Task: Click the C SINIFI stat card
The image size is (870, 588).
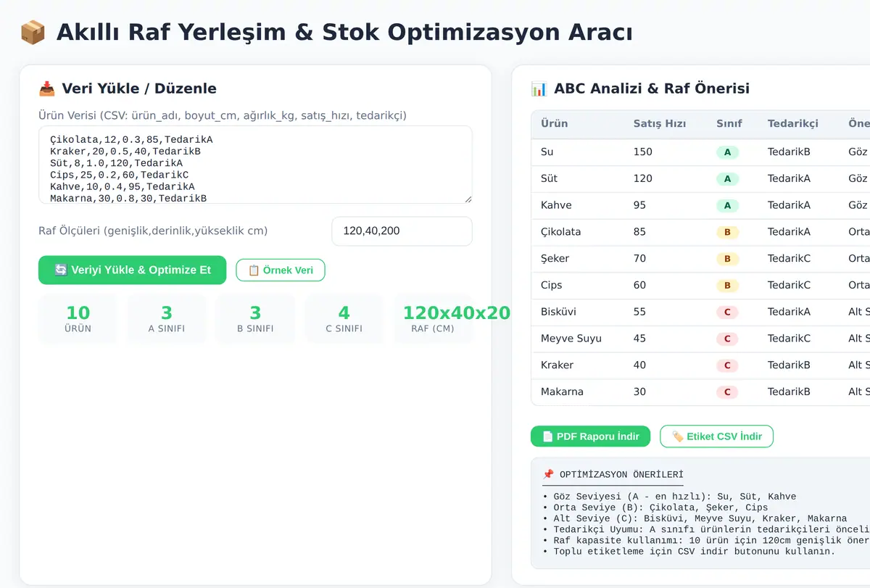Action: 344,318
